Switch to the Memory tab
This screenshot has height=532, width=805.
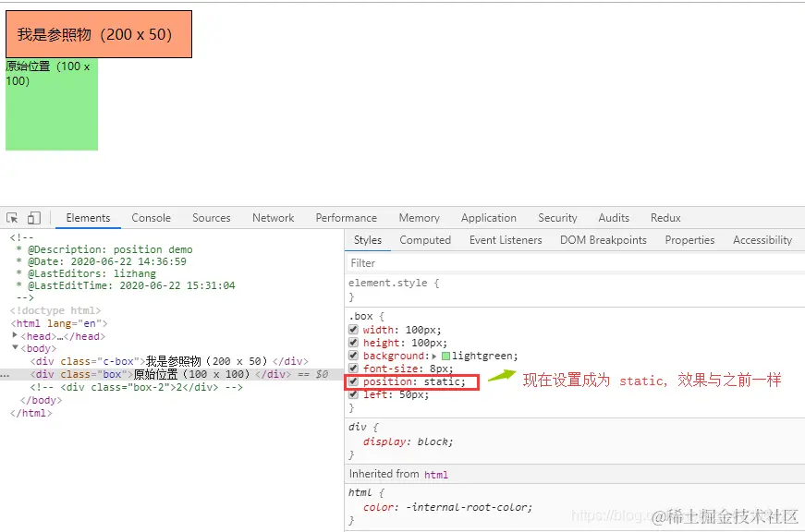[419, 218]
